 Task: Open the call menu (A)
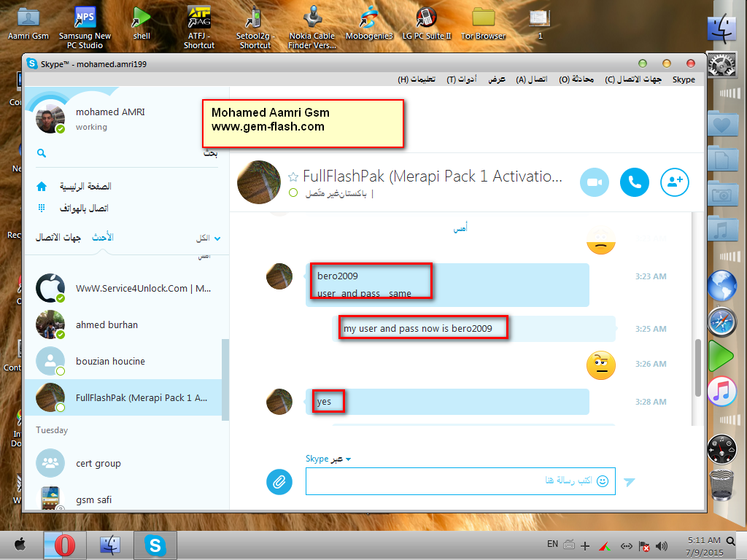532,79
